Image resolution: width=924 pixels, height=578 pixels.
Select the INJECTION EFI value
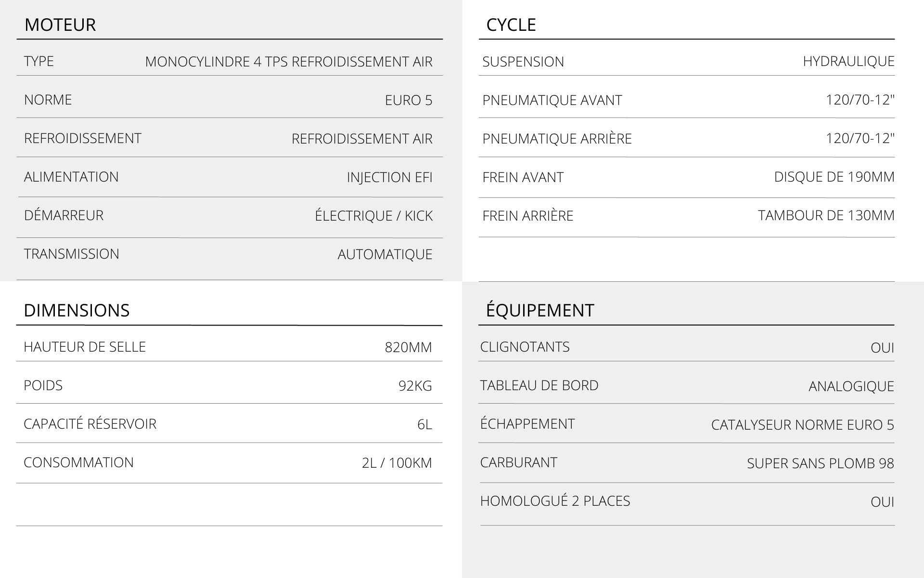pos(389,177)
